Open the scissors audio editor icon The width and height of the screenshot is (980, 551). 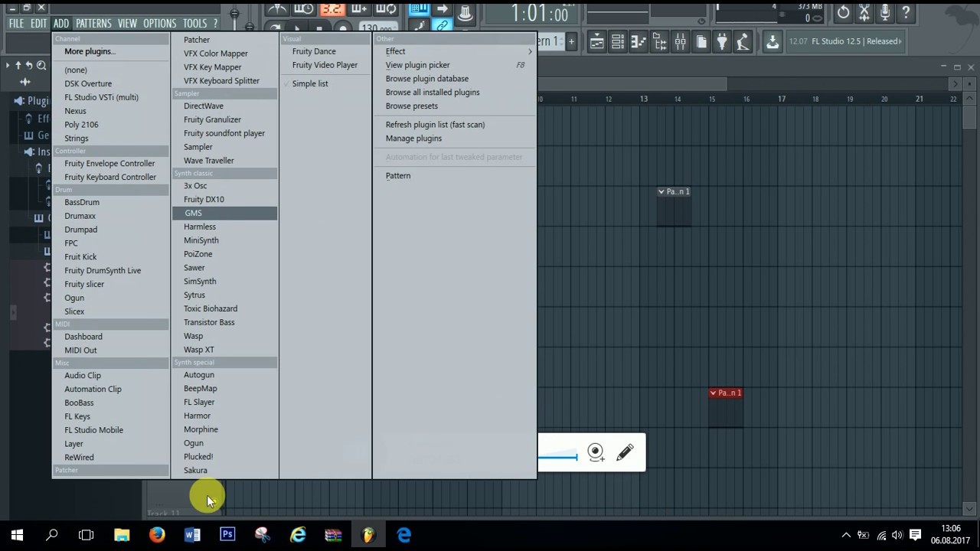[x=864, y=13]
